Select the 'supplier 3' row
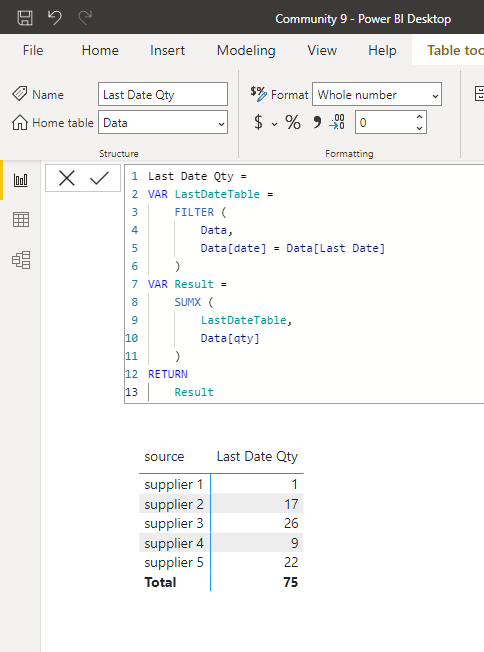 click(221, 523)
